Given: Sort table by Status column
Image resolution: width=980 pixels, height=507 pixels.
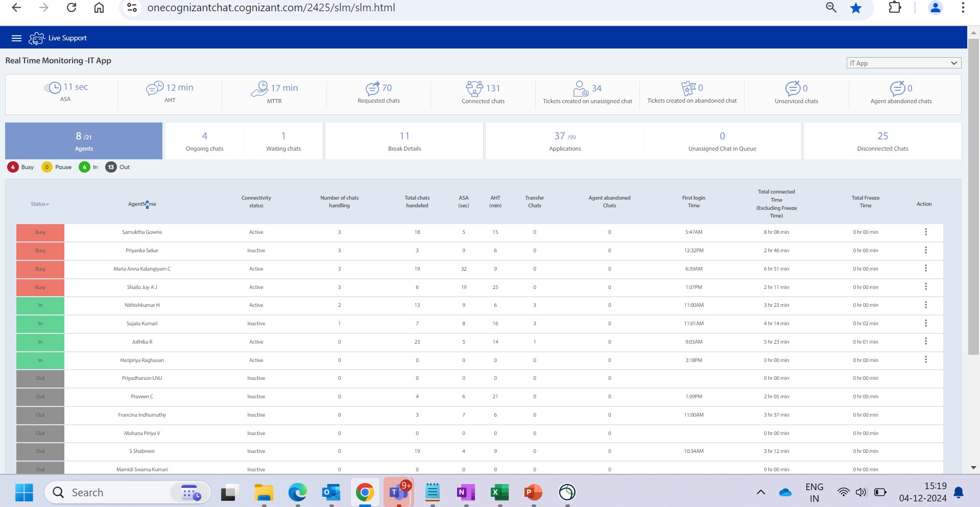Looking at the screenshot, I should [x=40, y=204].
